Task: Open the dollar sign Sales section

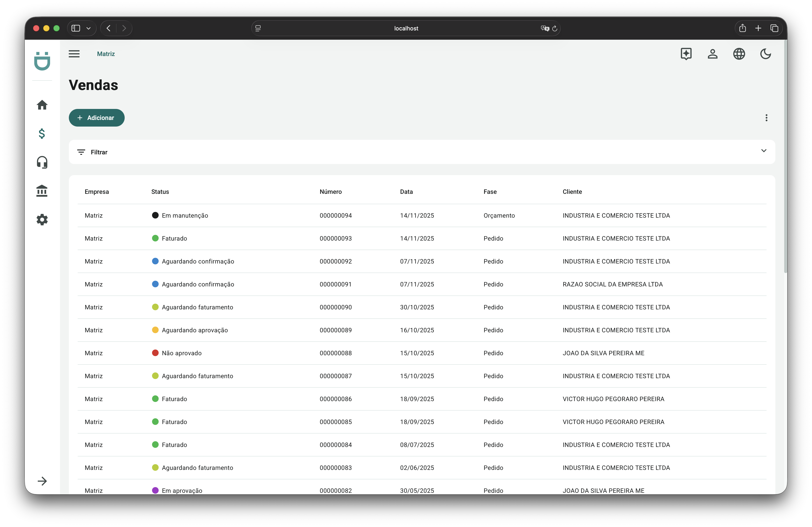Action: [42, 134]
